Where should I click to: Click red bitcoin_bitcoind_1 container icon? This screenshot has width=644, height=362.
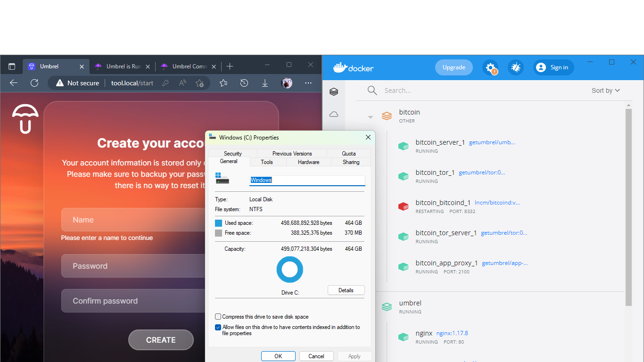coord(403,206)
